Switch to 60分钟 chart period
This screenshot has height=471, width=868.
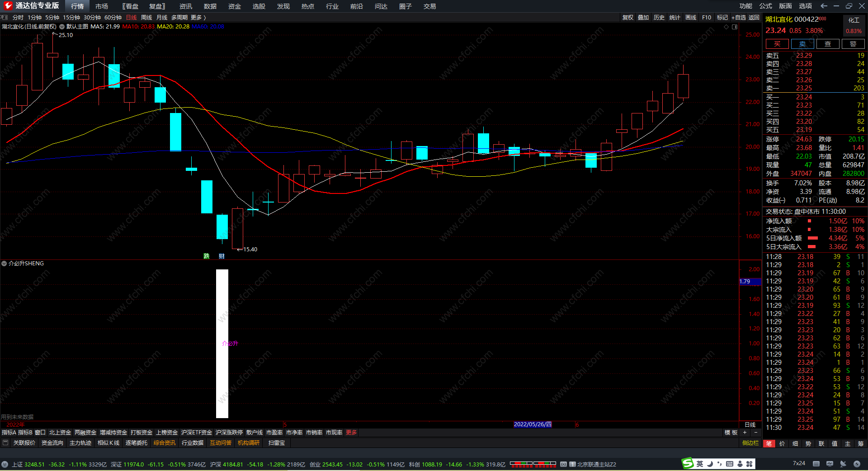[113, 17]
